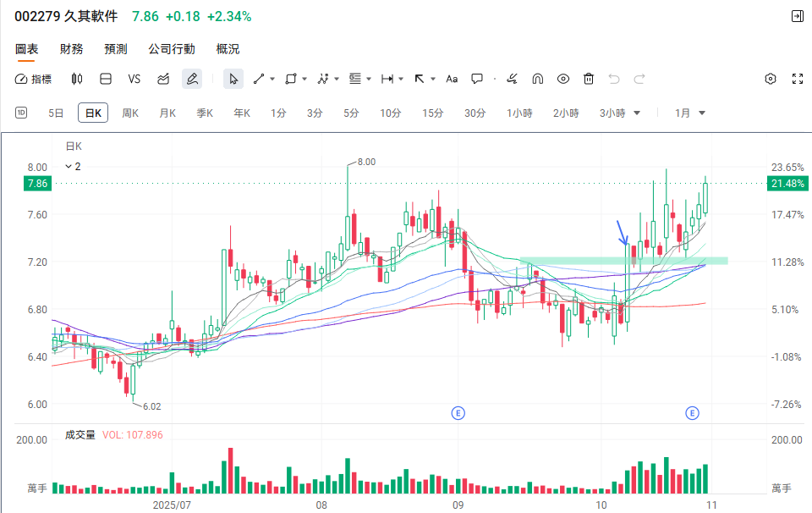Select the 10分 timeframe

click(391, 113)
